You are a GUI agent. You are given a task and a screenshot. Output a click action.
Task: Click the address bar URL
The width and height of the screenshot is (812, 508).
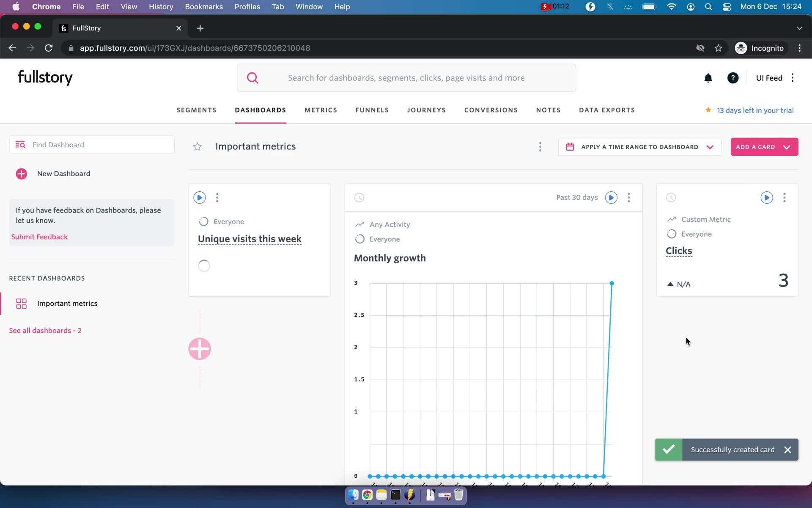195,48
